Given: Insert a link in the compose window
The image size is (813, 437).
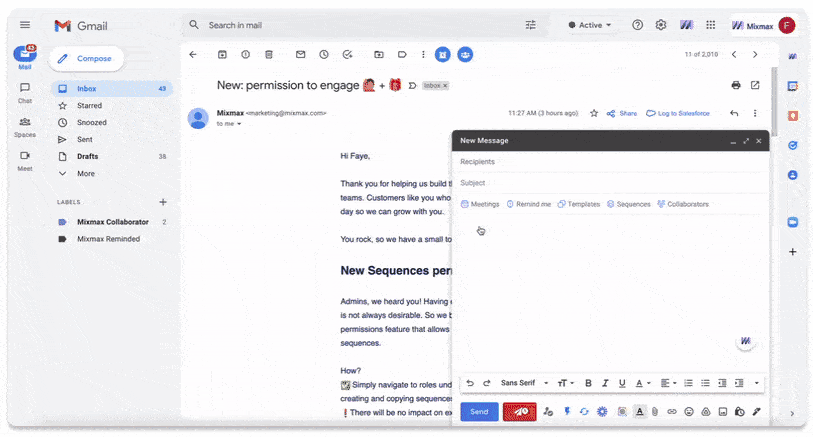Looking at the screenshot, I should (x=671, y=412).
